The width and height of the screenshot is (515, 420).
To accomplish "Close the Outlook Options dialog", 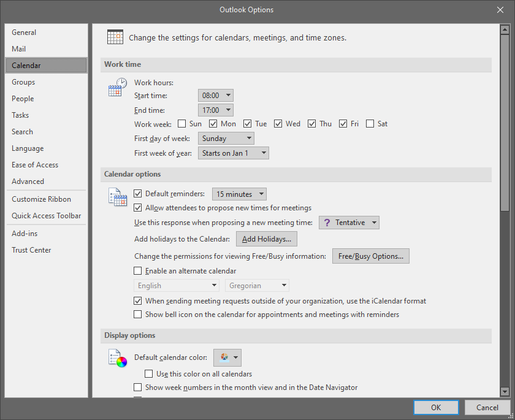I will point(500,10).
